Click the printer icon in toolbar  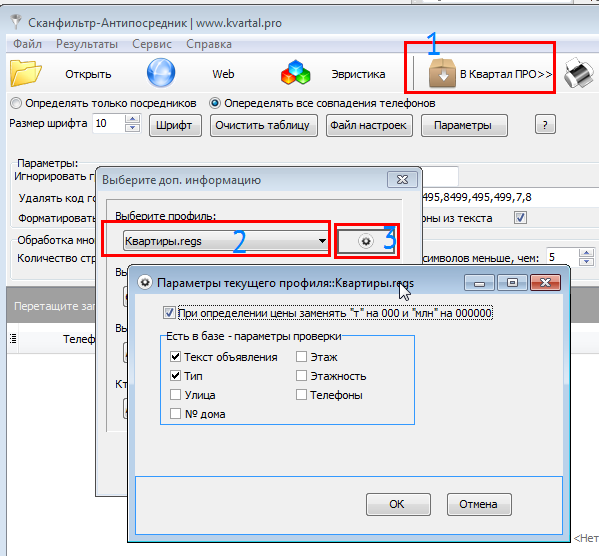579,73
